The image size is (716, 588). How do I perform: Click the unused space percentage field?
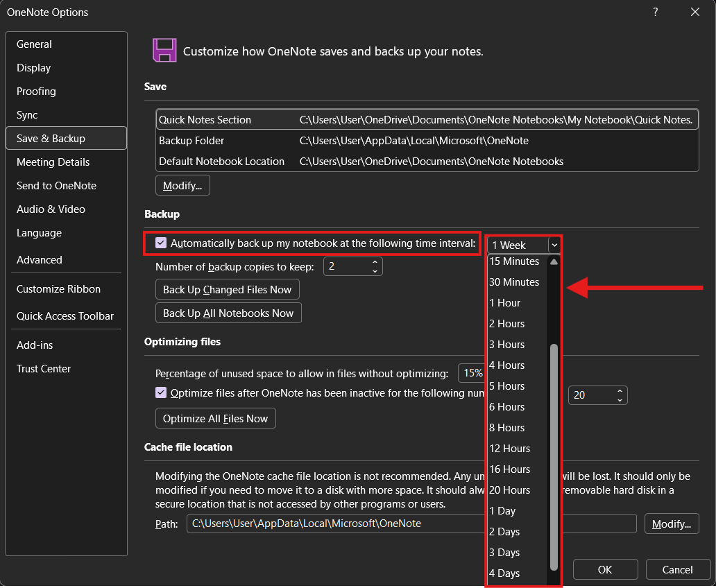(472, 373)
